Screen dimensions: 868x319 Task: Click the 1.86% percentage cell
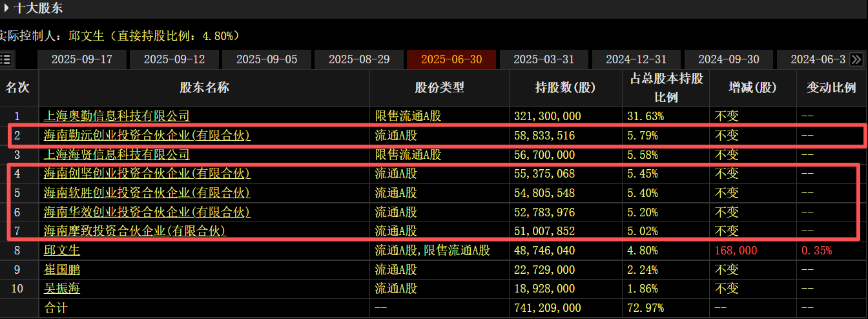coord(643,289)
